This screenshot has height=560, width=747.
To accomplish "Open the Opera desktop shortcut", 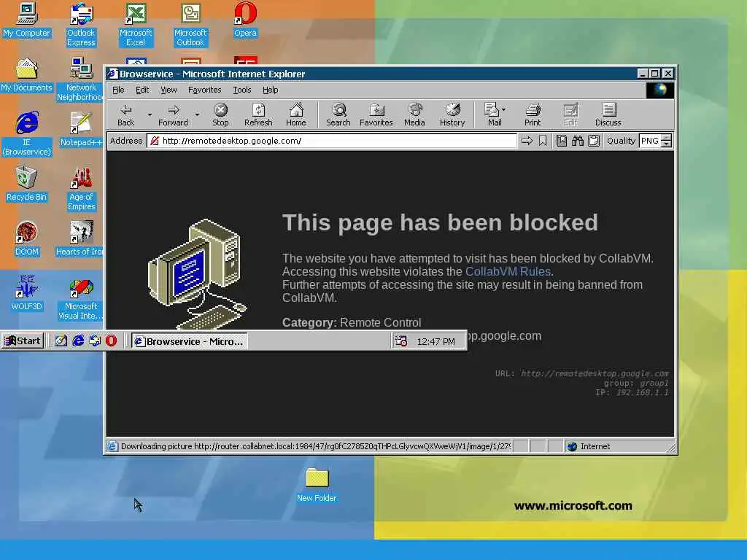I will pos(245,20).
